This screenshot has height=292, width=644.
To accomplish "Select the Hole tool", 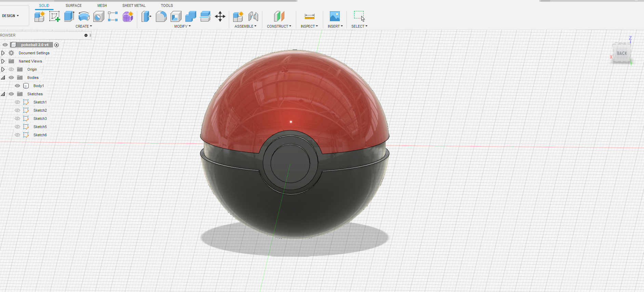I will pyautogui.click(x=98, y=16).
